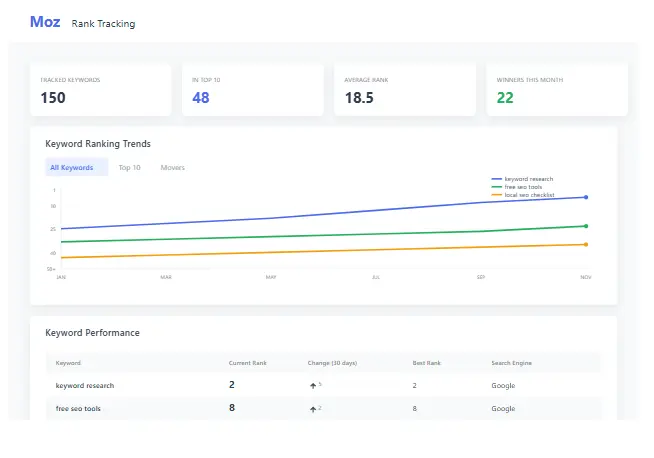Click Google in the free seo tools row
This screenshot has height=458, width=654.
pos(503,408)
